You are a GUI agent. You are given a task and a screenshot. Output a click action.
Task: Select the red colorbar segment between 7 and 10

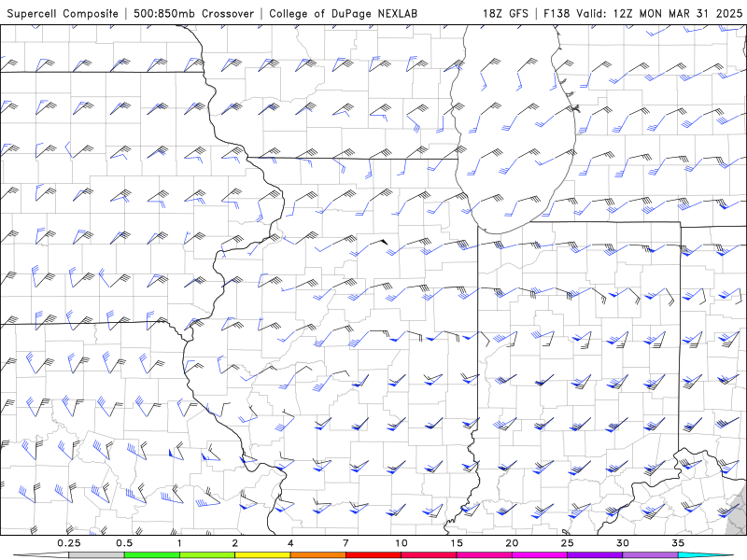pyautogui.click(x=373, y=555)
